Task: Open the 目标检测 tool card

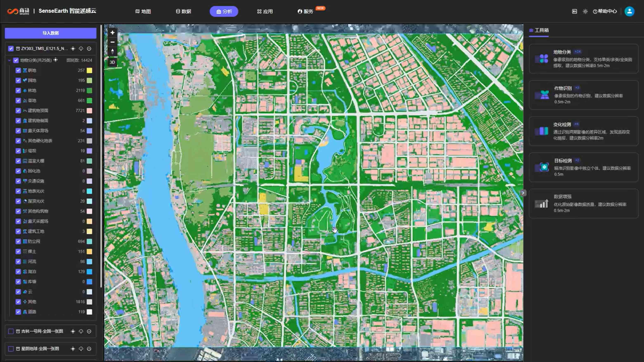Action: coord(584,167)
